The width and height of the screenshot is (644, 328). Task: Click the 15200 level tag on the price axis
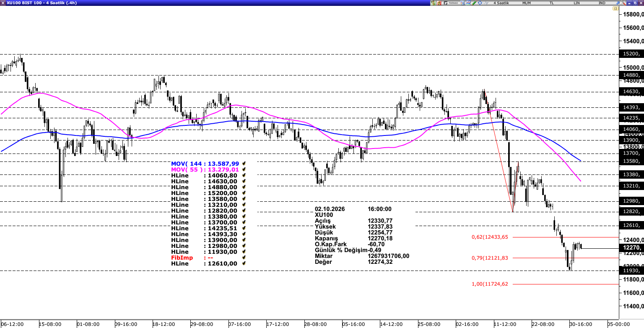[x=631, y=54]
